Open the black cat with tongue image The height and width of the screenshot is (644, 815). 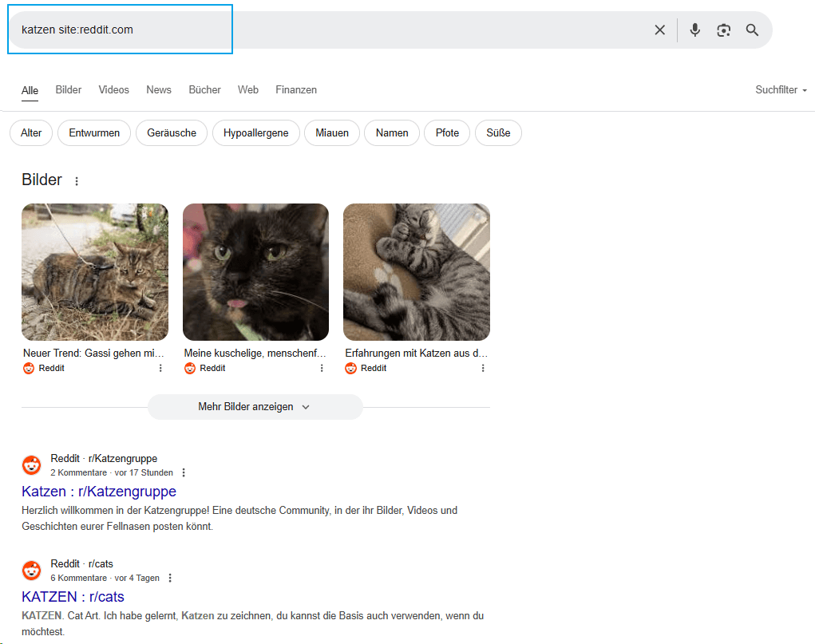[x=255, y=272]
